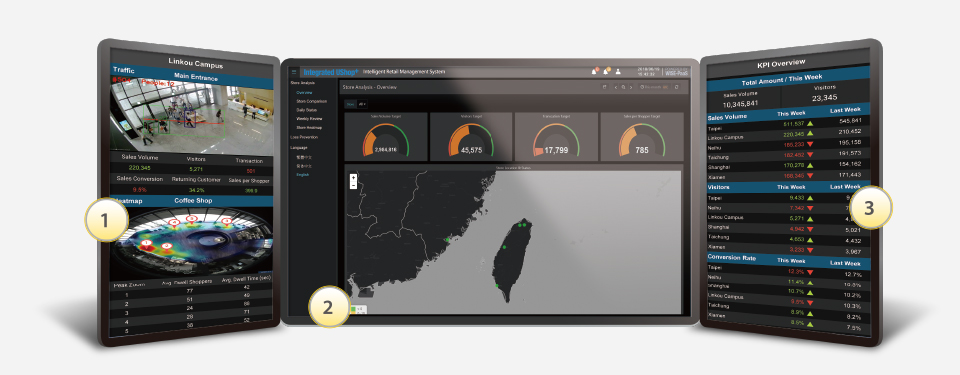Click Sales Volume section header in KPI panel
This screenshot has height=375, width=960.
(x=727, y=117)
